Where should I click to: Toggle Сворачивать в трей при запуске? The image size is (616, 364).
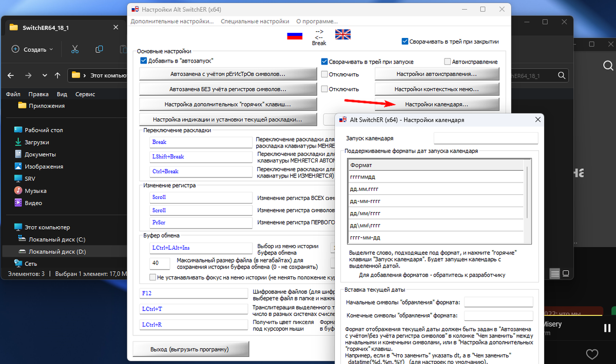[324, 62]
